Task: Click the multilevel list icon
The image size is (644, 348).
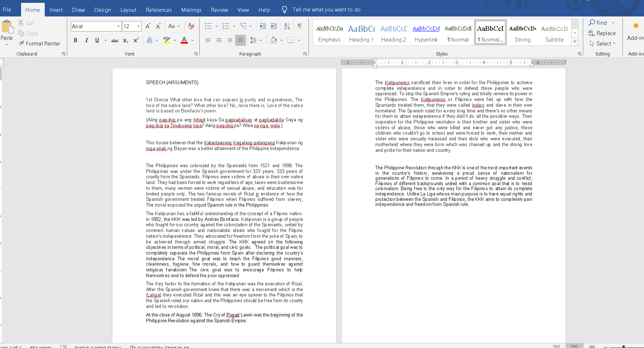Action: click(243, 26)
